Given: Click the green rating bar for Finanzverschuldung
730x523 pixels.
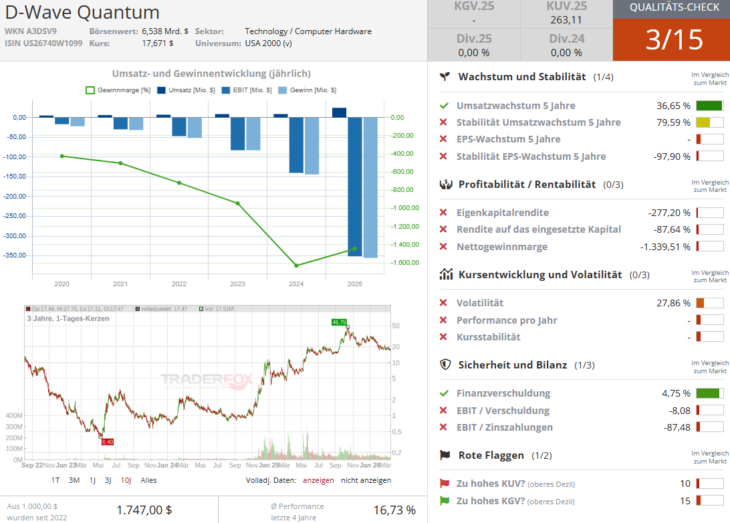Looking at the screenshot, I should tap(709, 393).
